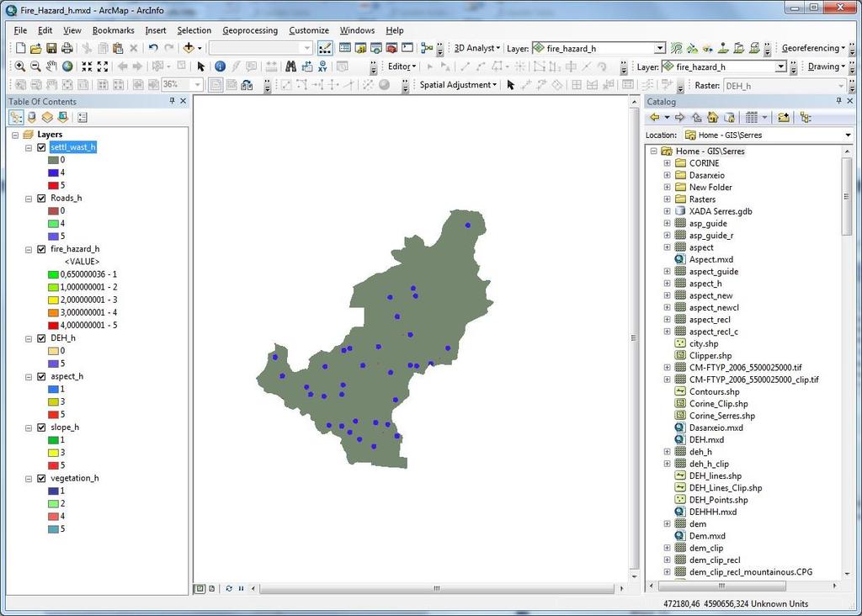Viewport: 862px width, 616px height.
Task: Refresh the map view
Action: 229,588
